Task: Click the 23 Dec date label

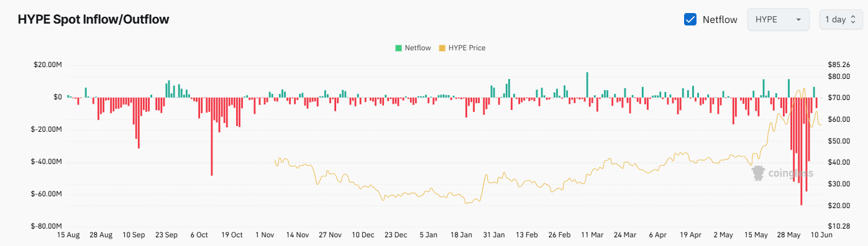Action: pos(396,235)
